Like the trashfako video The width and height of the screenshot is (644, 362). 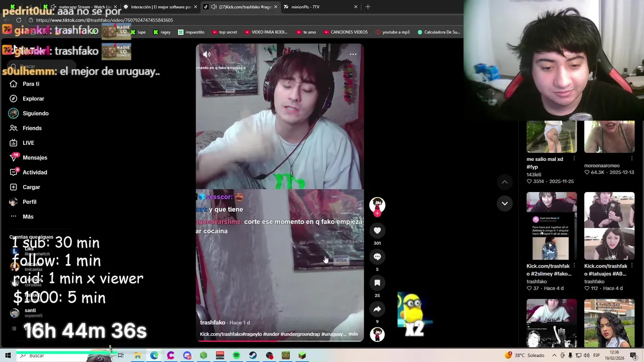point(377,230)
